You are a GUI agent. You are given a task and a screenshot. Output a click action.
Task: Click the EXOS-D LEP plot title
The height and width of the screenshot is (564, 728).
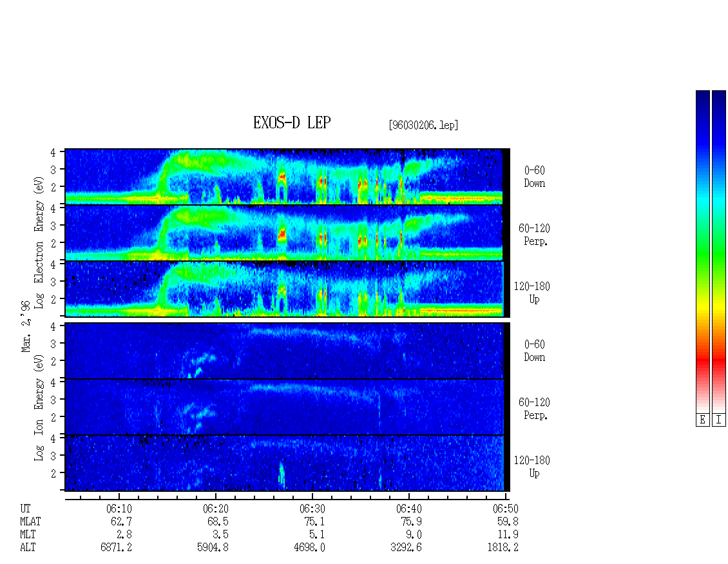pyautogui.click(x=292, y=122)
